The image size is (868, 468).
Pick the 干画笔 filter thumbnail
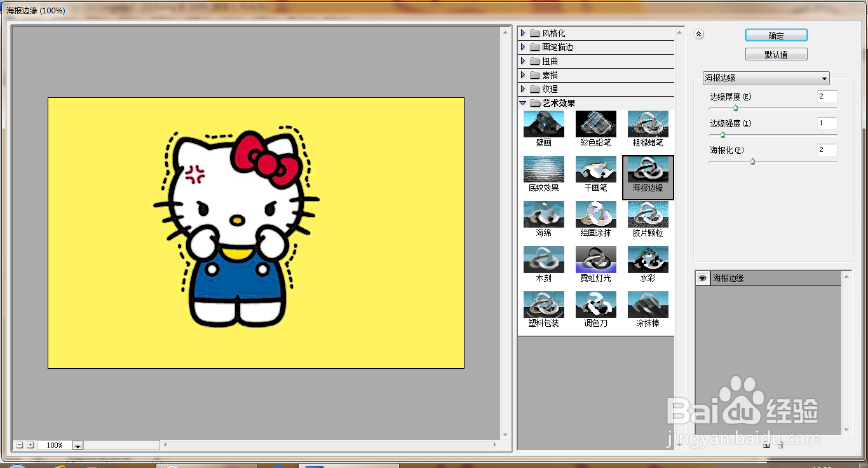[595, 174]
